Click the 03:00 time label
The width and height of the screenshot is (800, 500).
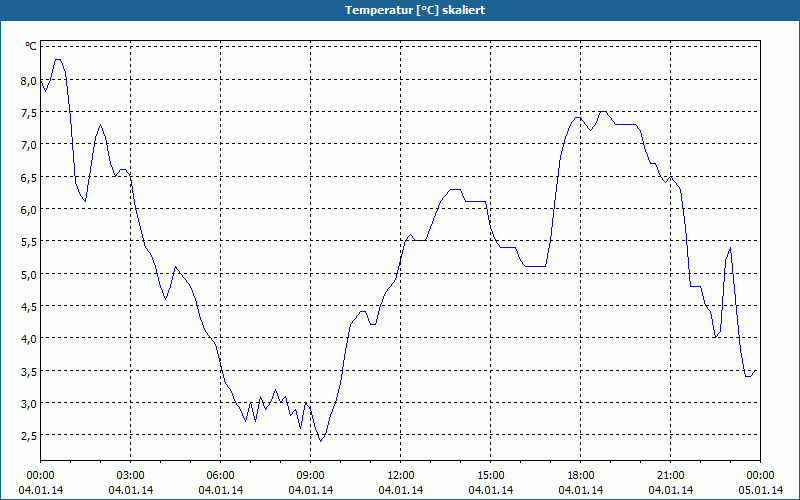[131, 476]
